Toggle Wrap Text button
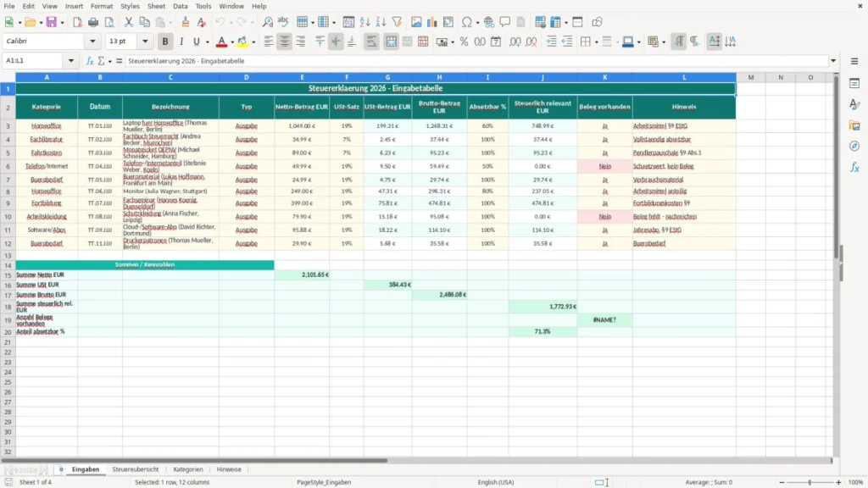Viewport: 868px width, 488px height. (371, 42)
